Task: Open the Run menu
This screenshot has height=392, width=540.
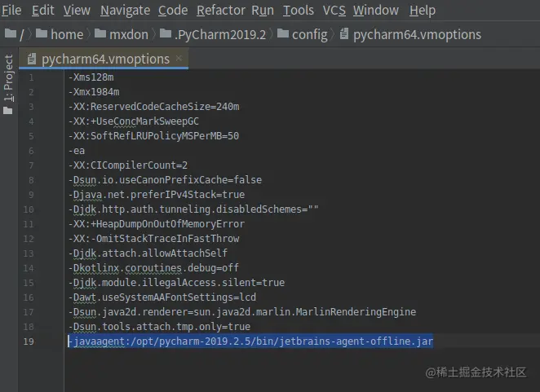Action: tap(263, 11)
